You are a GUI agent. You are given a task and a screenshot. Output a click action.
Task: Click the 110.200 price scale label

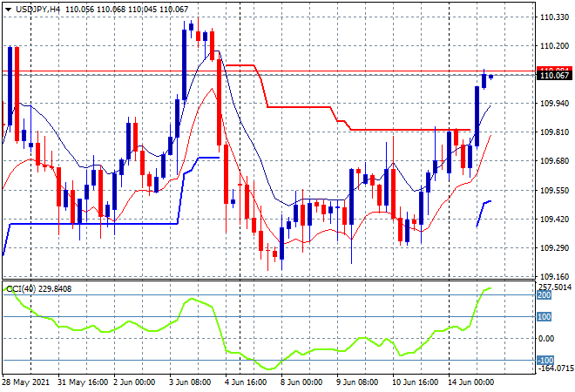(x=554, y=46)
